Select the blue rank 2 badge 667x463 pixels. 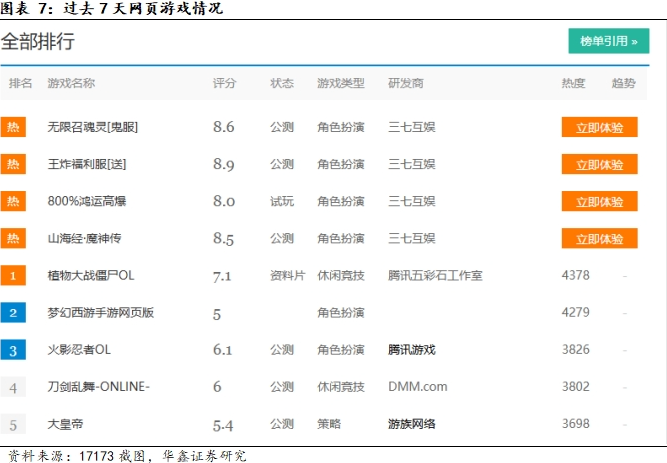13,313
